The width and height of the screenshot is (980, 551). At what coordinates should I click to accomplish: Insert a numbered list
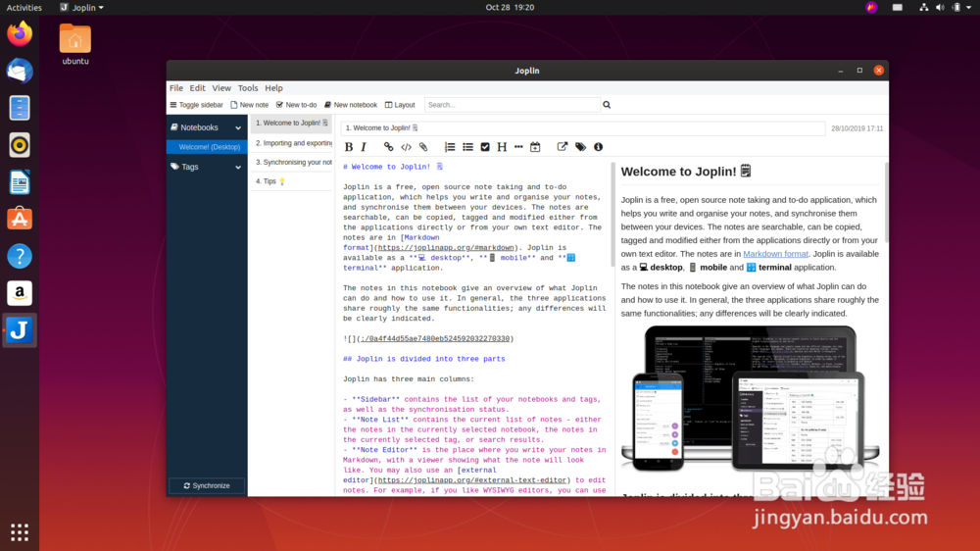pos(450,147)
